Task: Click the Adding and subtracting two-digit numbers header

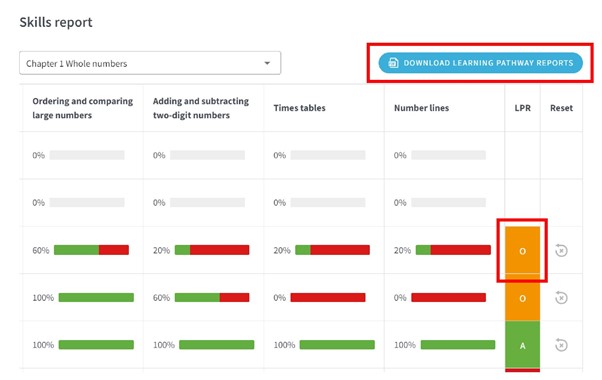Action: 201,108
